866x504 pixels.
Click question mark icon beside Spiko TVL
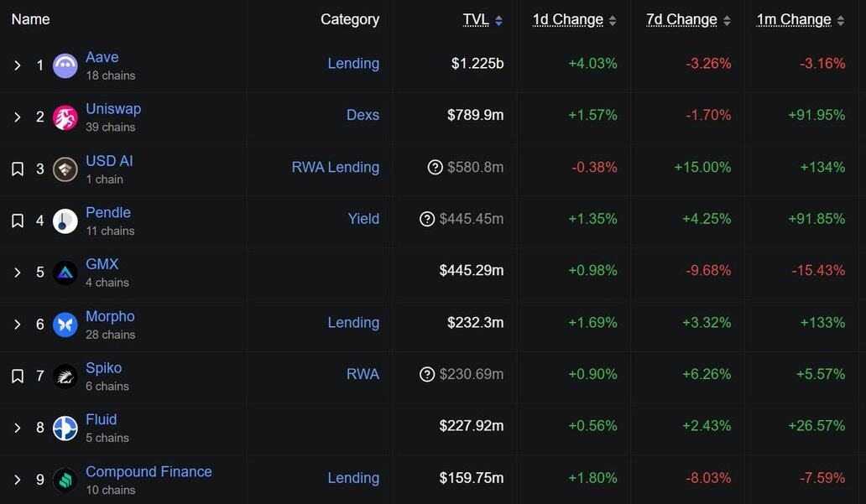[x=427, y=375]
